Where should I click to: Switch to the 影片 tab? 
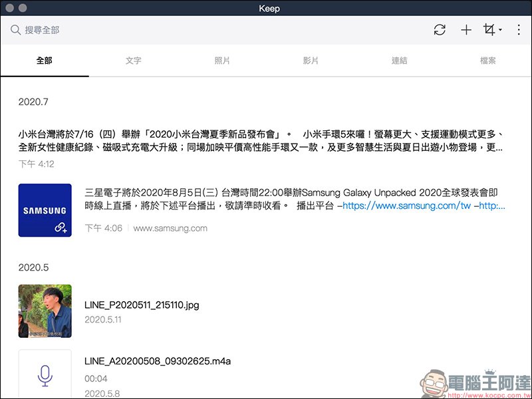click(311, 61)
